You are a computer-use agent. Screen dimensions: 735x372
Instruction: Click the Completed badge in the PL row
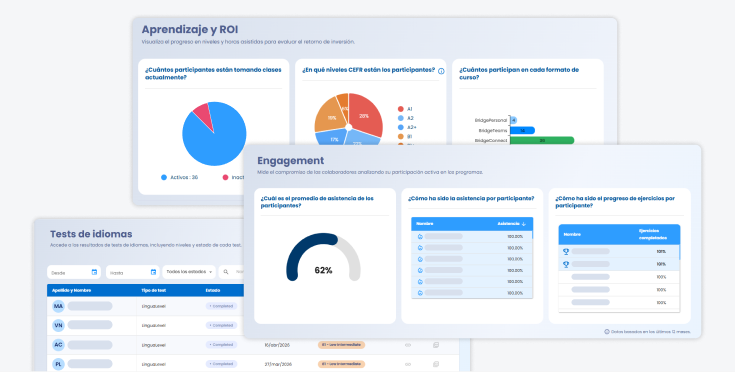(x=221, y=364)
